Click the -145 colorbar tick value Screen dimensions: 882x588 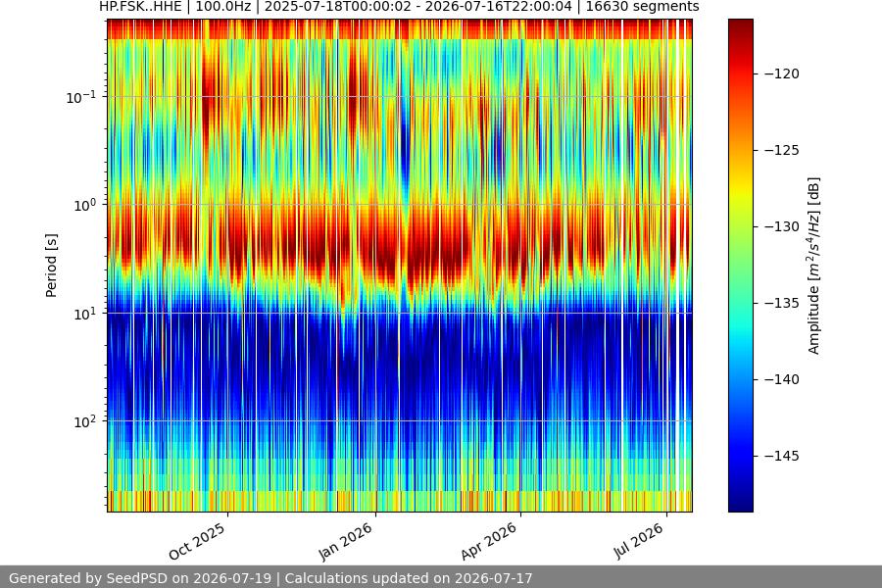(782, 456)
